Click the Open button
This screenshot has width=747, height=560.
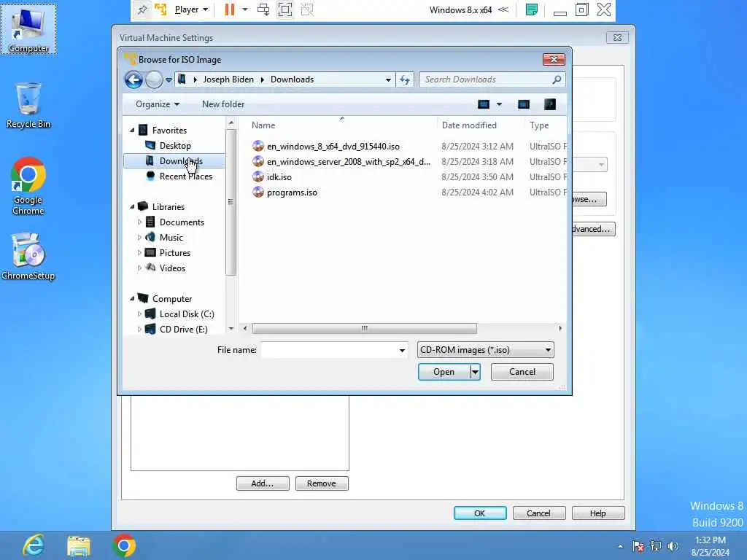point(444,372)
